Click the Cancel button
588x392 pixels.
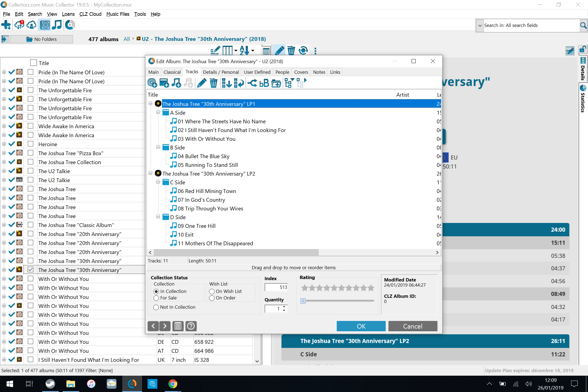tap(413, 326)
